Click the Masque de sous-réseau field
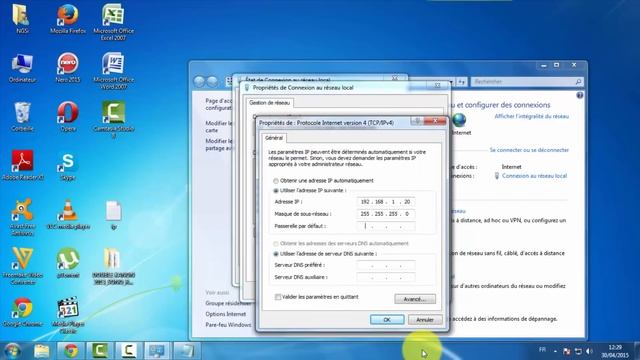The image size is (640, 360). point(386,214)
